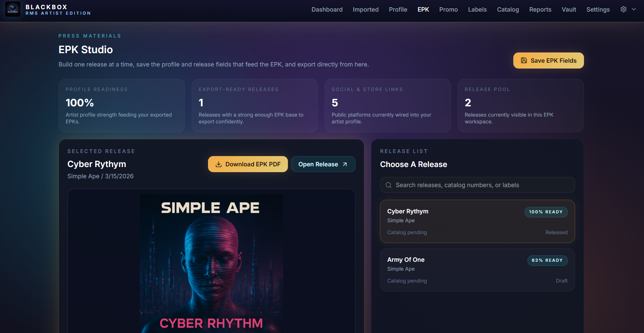Image resolution: width=644 pixels, height=333 pixels.
Task: Click the Open Release button
Action: point(323,164)
